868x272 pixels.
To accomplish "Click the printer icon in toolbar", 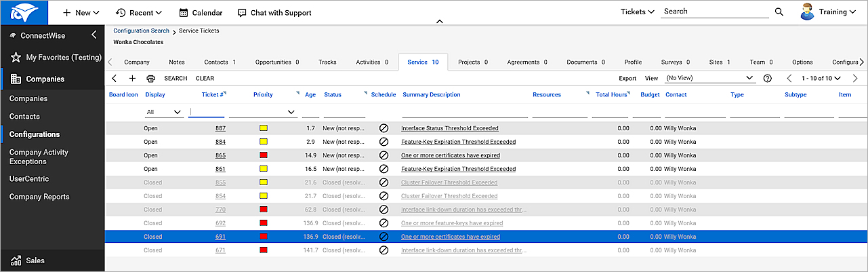I will tap(151, 79).
